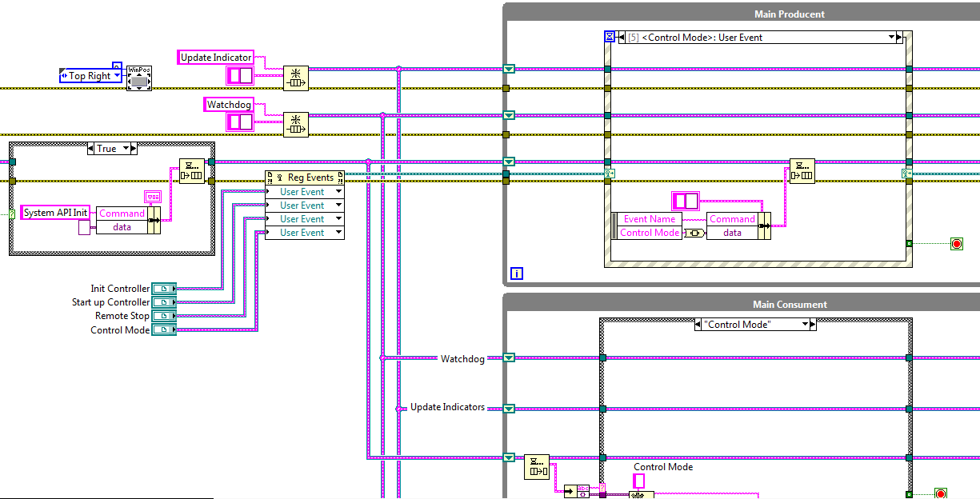This screenshot has height=499, width=980.
Task: Select the Obtain Queue node beside Watchdog
Action: pos(296,124)
